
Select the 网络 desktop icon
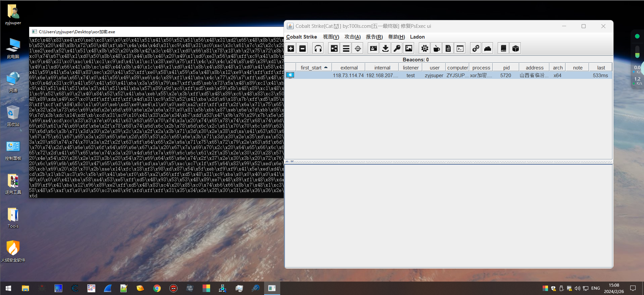tap(13, 82)
